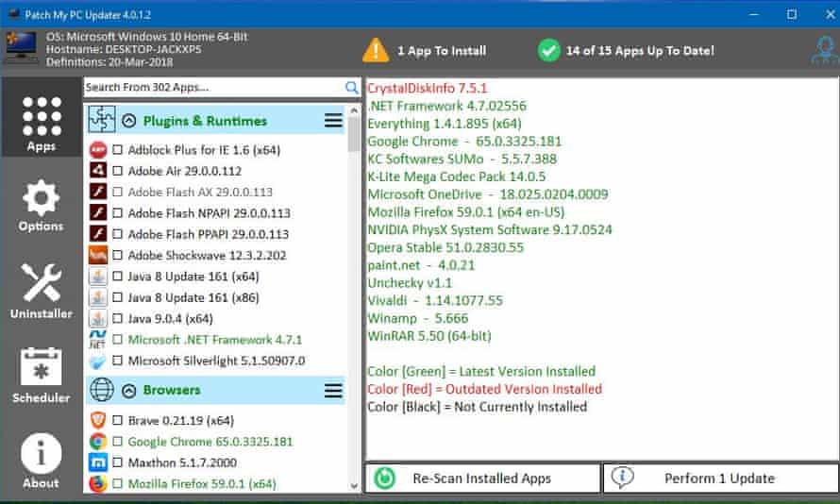Open the About info section

[x=41, y=460]
